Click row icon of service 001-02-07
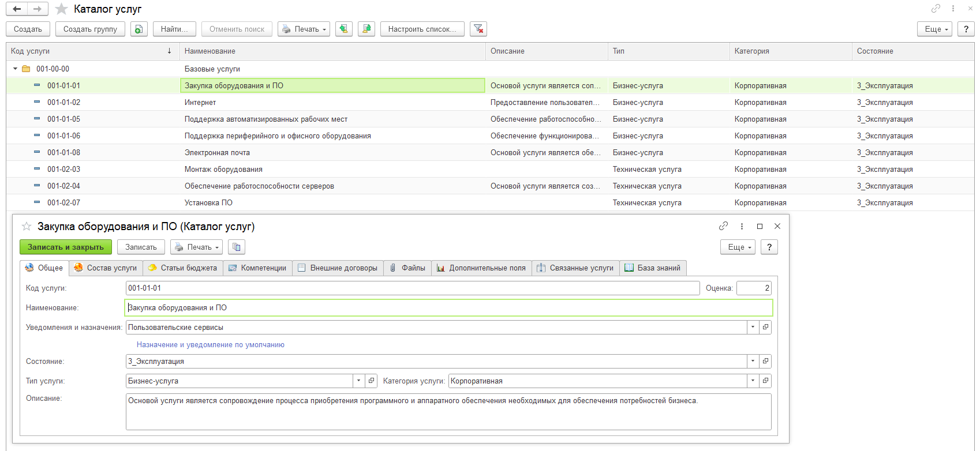The image size is (980, 451). pos(37,202)
